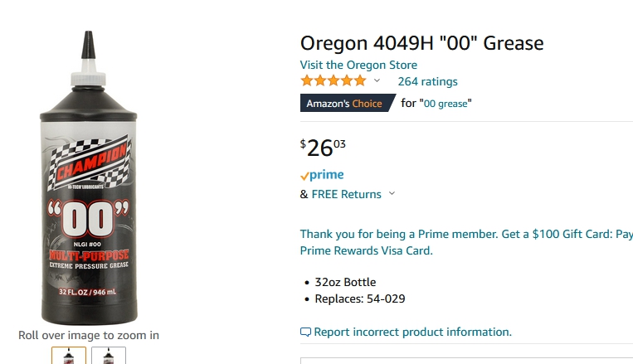Click the $26.03 price
This screenshot has width=633, height=364.
coord(323,148)
